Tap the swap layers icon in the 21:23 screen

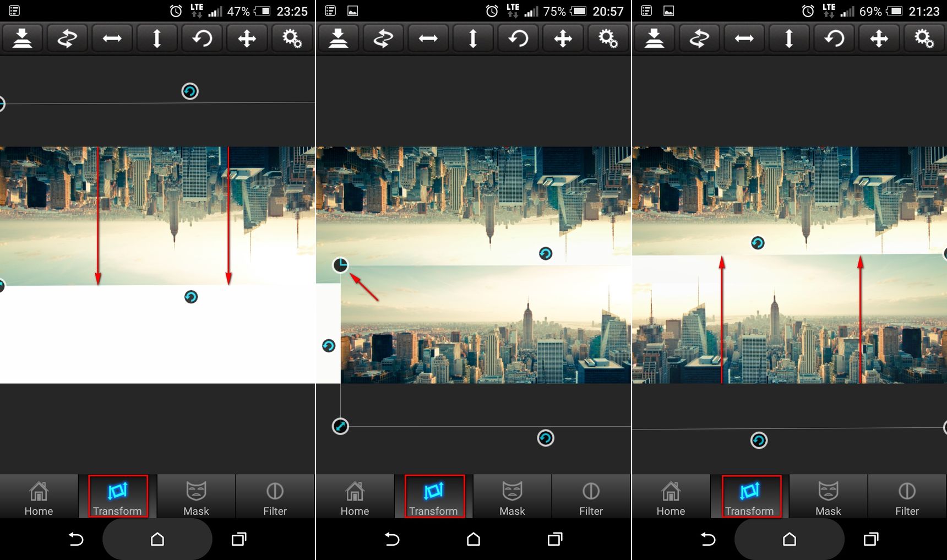coord(699,39)
